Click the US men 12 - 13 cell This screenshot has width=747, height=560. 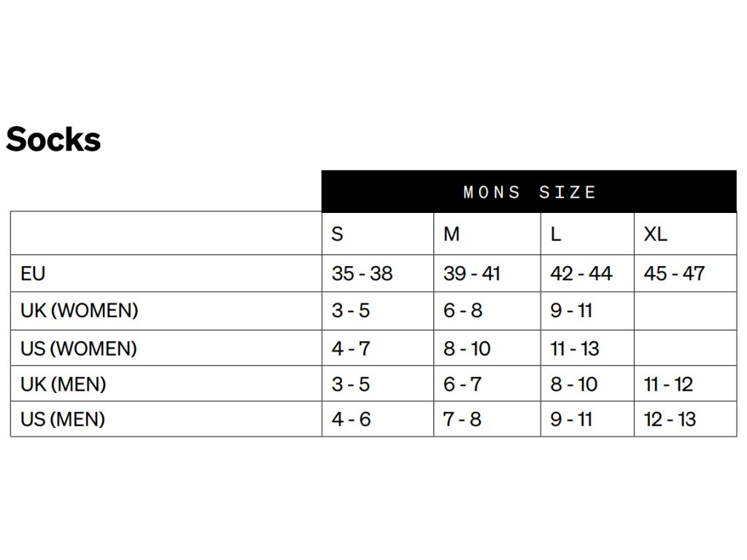tap(686, 419)
